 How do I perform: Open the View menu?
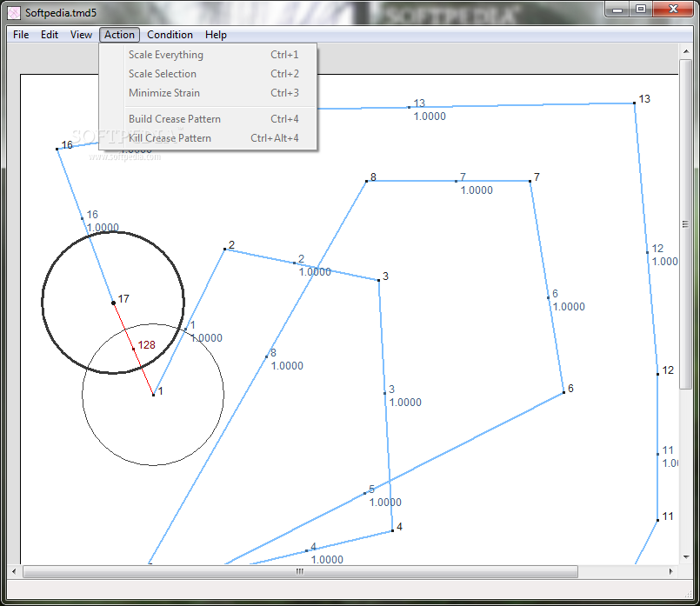81,35
